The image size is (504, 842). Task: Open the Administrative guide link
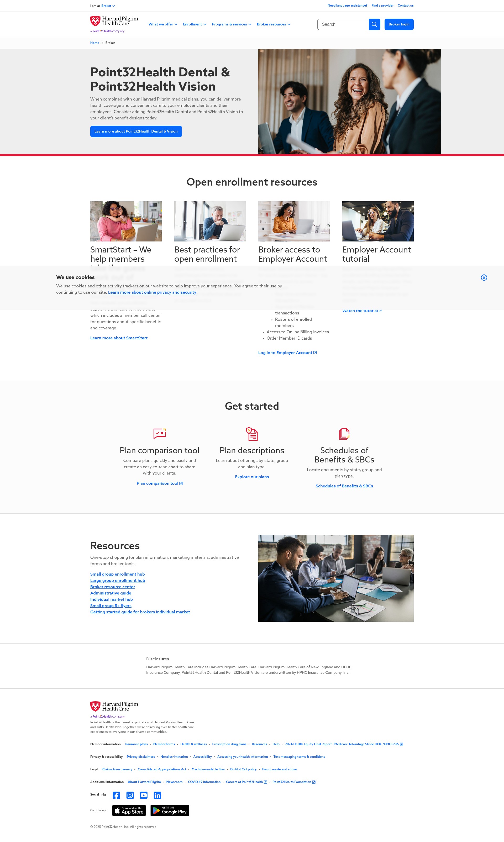pyautogui.click(x=111, y=593)
